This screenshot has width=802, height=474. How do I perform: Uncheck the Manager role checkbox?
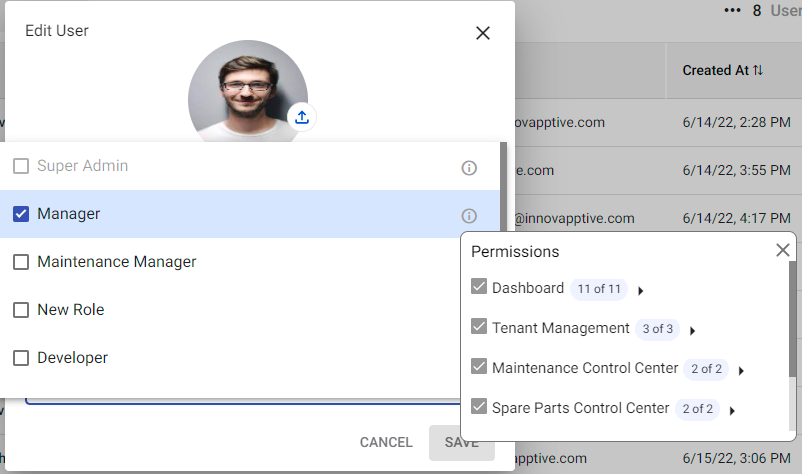pos(21,214)
